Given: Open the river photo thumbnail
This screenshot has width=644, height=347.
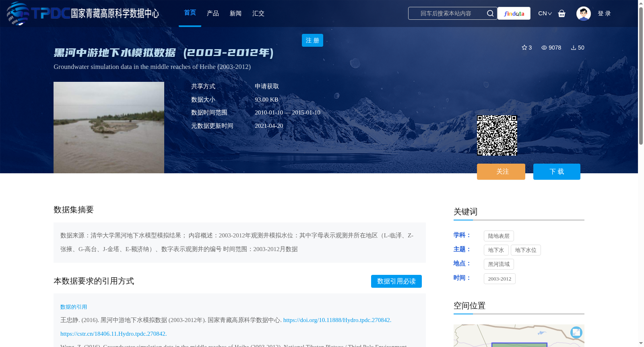Looking at the screenshot, I should tap(109, 127).
